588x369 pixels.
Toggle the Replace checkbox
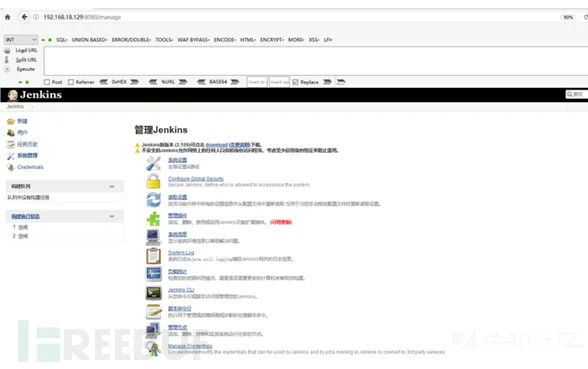pyautogui.click(x=296, y=82)
